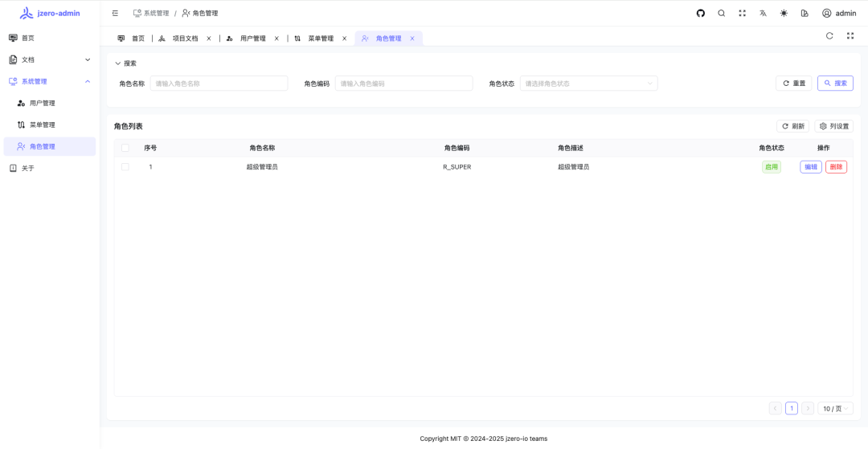Delete the 超级管理员 role
The height and width of the screenshot is (449, 868).
[x=836, y=167]
